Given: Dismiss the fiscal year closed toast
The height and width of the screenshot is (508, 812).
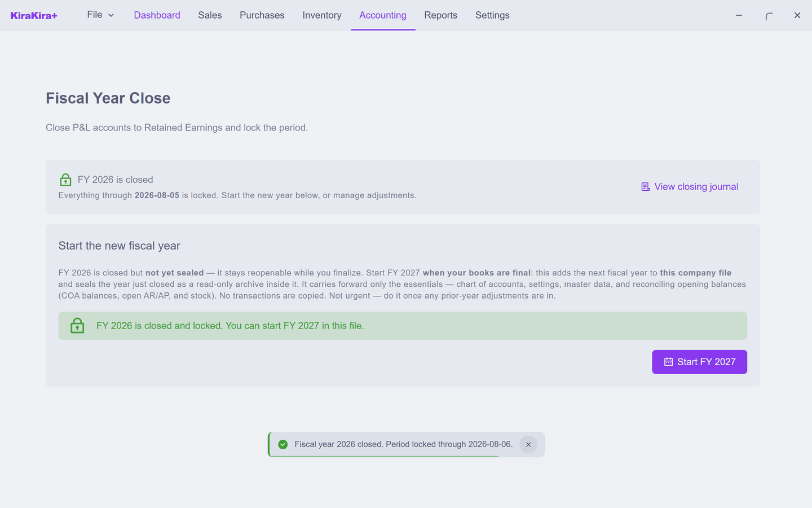Looking at the screenshot, I should point(528,444).
